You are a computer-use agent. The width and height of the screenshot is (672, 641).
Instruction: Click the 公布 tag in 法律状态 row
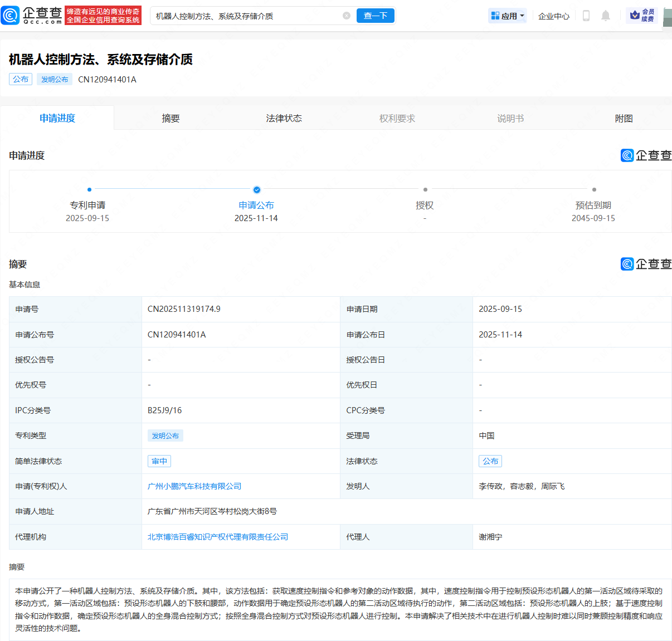[490, 461]
